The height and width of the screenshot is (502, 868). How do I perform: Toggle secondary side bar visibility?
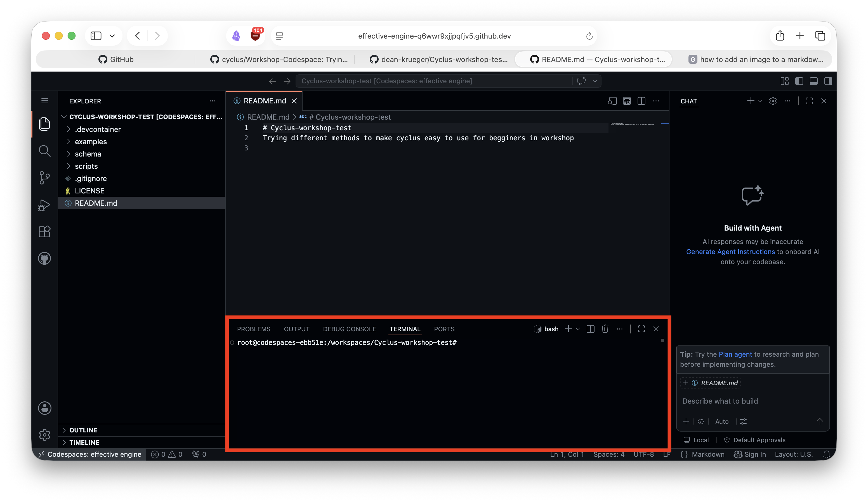(828, 81)
